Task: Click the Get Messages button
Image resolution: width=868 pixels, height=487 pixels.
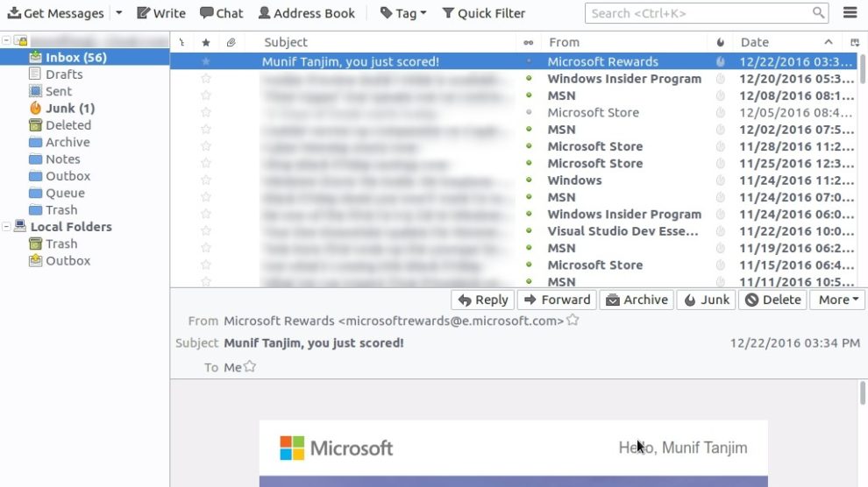Action: click(55, 13)
